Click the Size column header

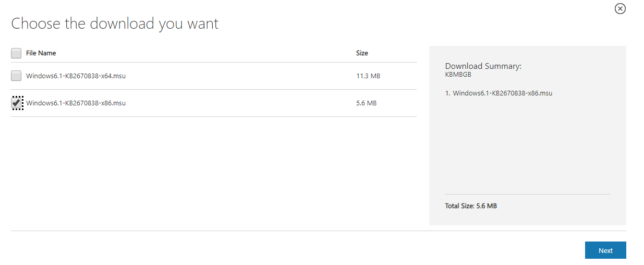(x=362, y=53)
